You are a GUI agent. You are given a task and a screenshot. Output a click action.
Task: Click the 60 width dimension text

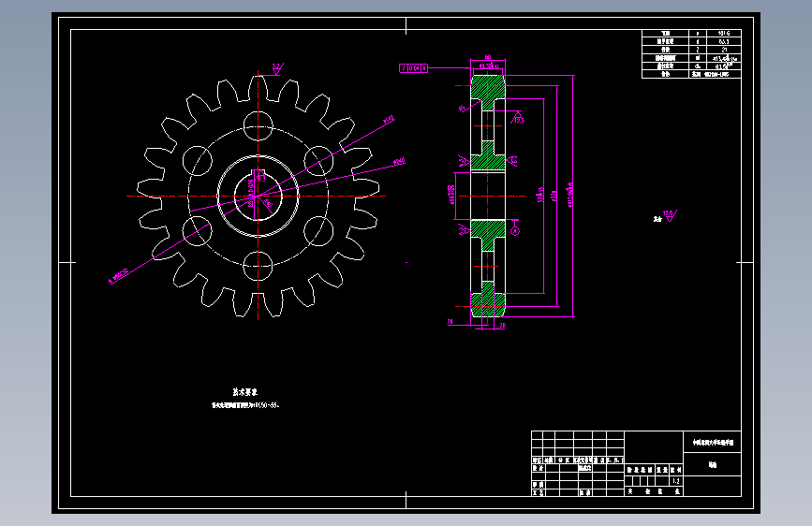tap(488, 57)
